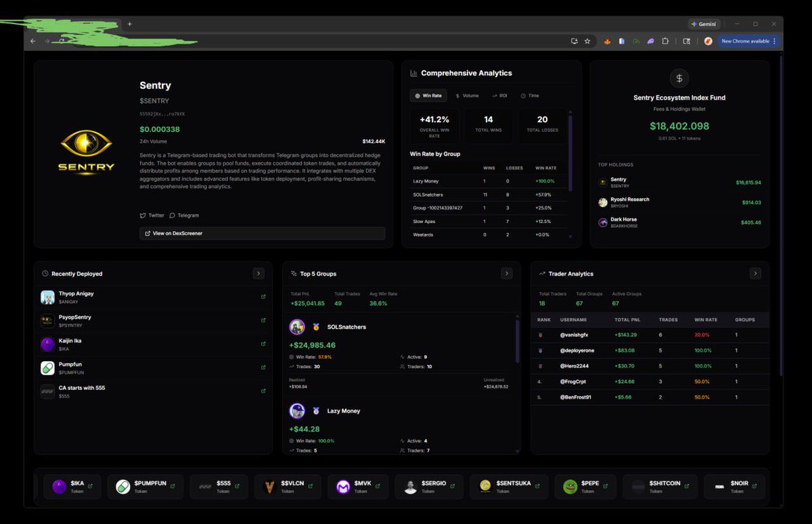Open the $SENTSUKA token card in ticker
This screenshot has height=524, width=812.
coord(509,487)
